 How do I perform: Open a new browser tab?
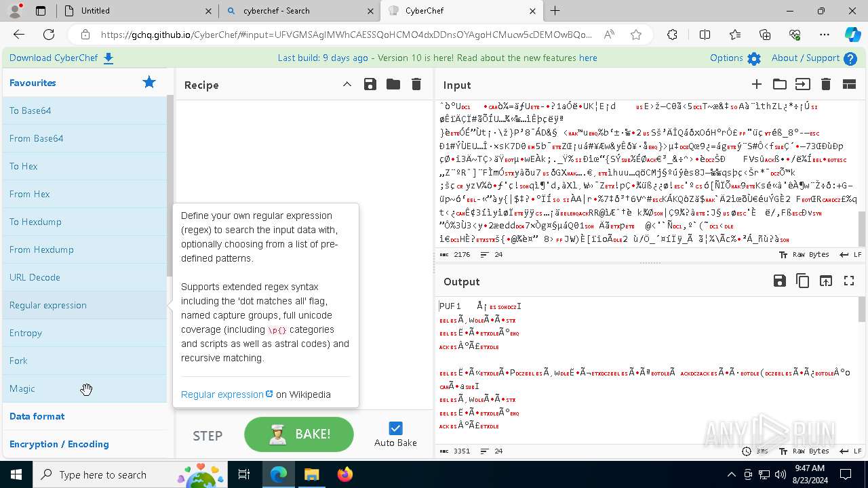[555, 11]
